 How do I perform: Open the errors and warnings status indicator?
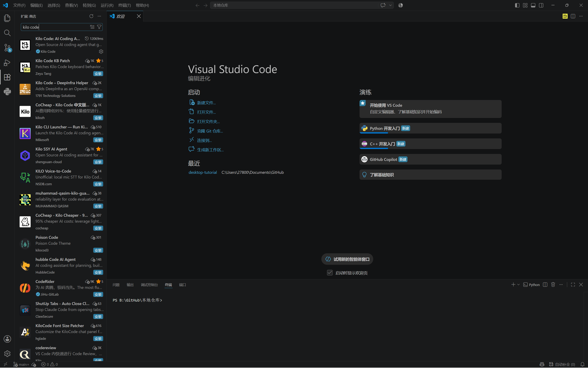tap(50, 364)
